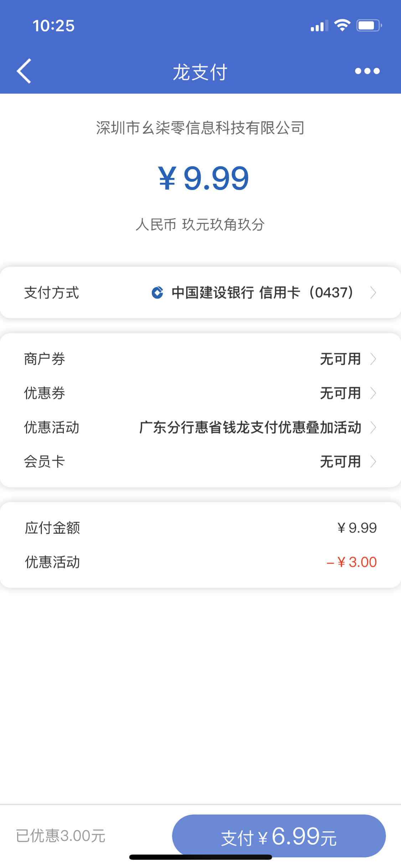Image resolution: width=401 pixels, height=868 pixels.
Task: Click the 支付¥6.99元 pay button
Action: 279,836
